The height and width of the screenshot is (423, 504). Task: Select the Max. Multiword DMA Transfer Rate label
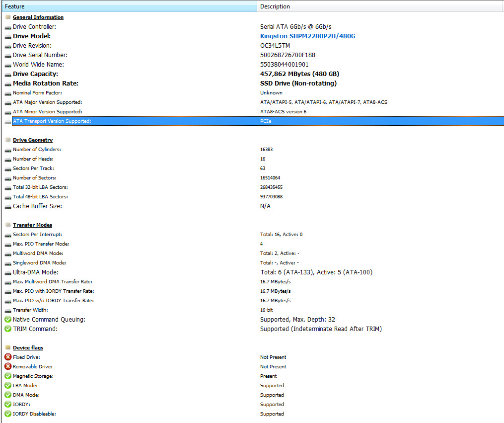53,281
